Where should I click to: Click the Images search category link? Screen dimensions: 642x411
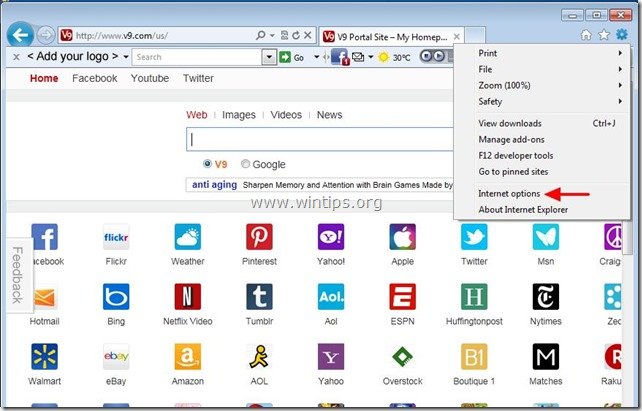click(x=239, y=115)
